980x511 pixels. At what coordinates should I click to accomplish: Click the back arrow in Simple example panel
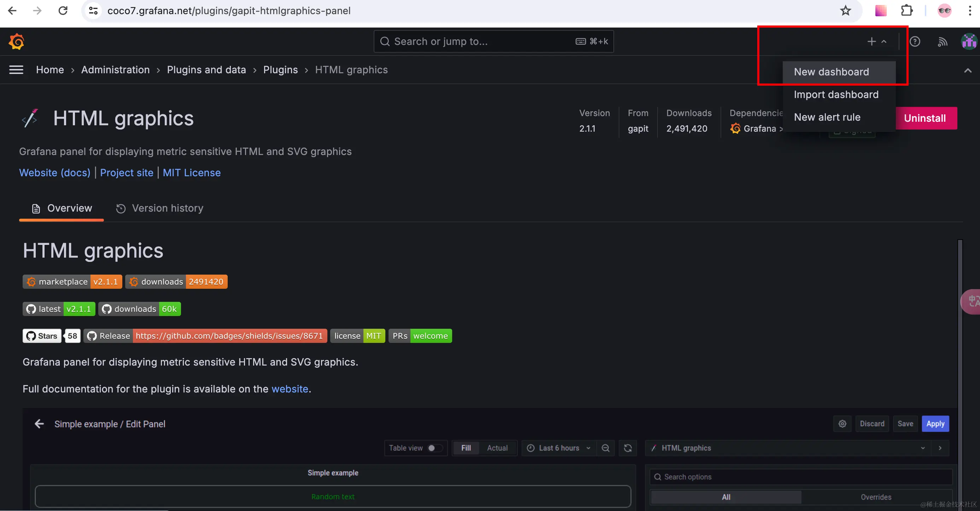(x=39, y=424)
